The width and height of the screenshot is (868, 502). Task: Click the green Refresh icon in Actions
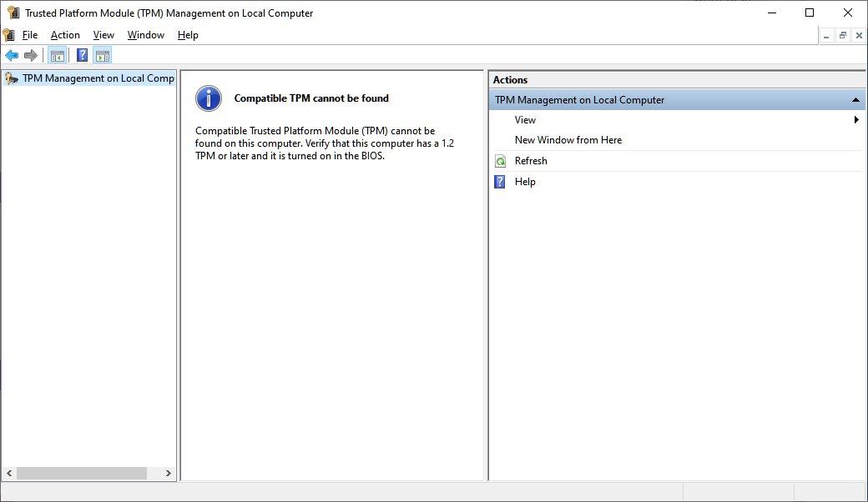pyautogui.click(x=500, y=161)
